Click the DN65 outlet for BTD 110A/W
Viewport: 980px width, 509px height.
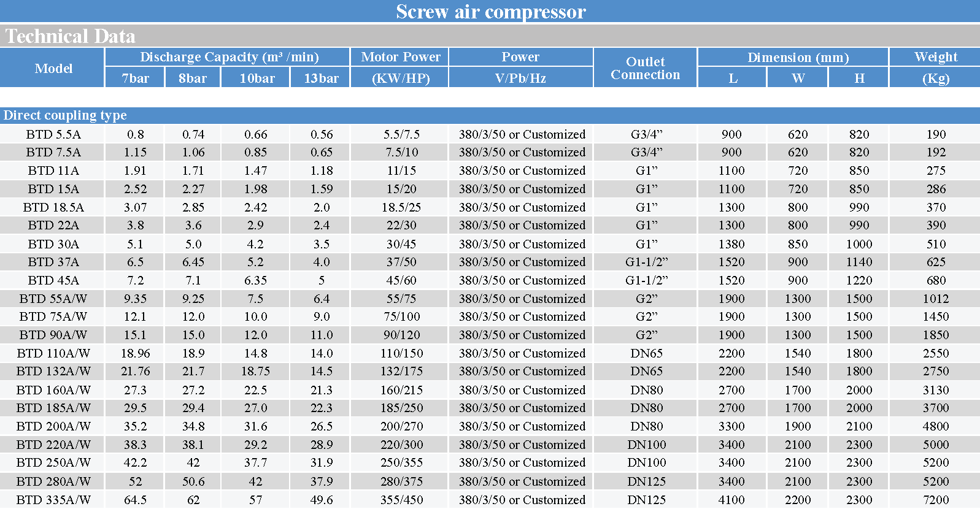point(646,353)
